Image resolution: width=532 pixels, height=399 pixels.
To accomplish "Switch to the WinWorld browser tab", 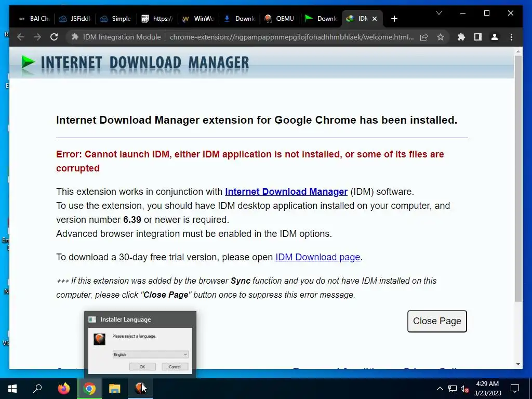I will 198,19.
